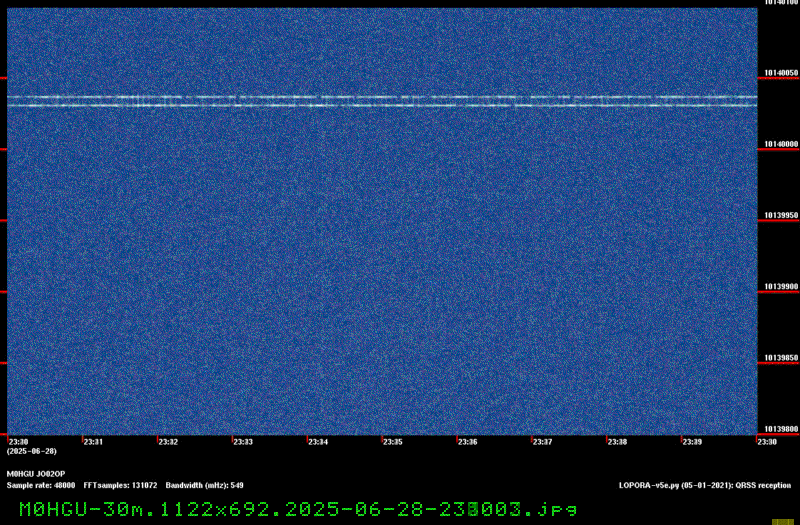Screen dimensions: 800x525
Task: Select the FFTsamples: 131072 text
Action: [120, 485]
